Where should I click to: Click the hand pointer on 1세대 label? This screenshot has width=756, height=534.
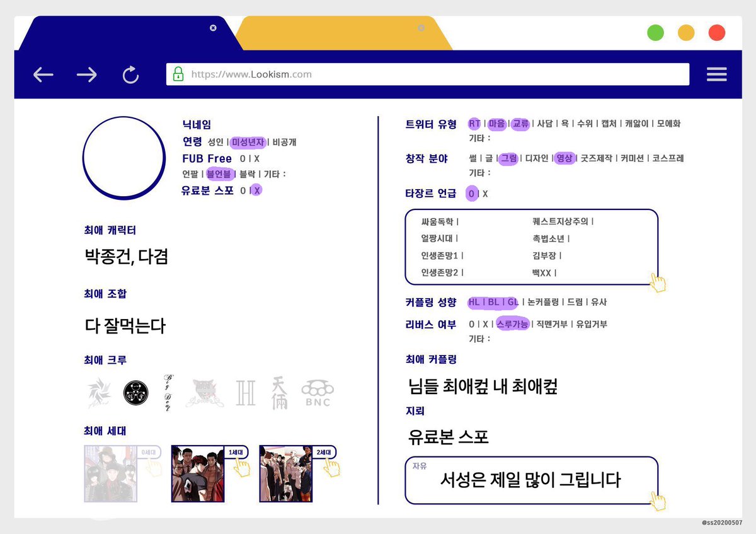coord(241,467)
